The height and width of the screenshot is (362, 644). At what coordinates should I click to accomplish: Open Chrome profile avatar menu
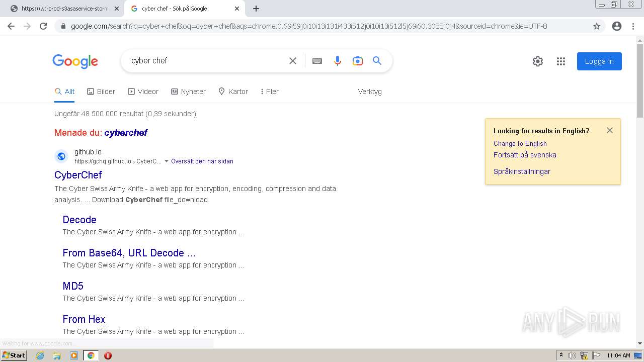[617, 26]
